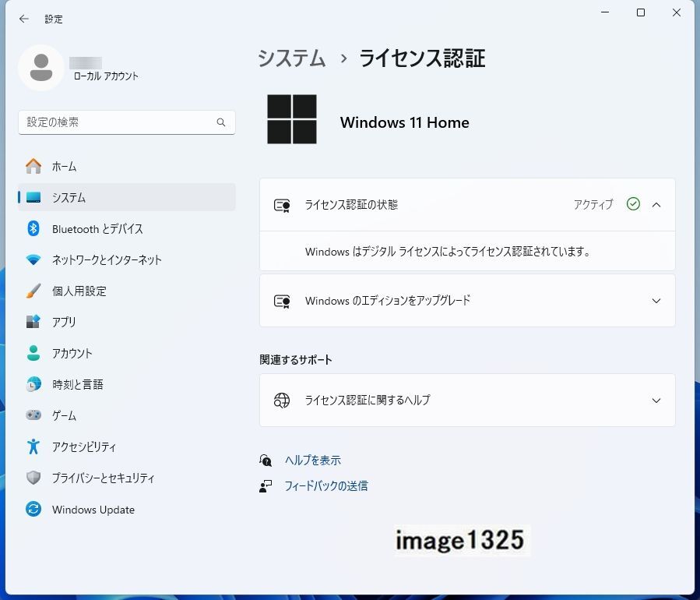Click the Accounts person icon
The width and height of the screenshot is (700, 600).
(x=33, y=353)
